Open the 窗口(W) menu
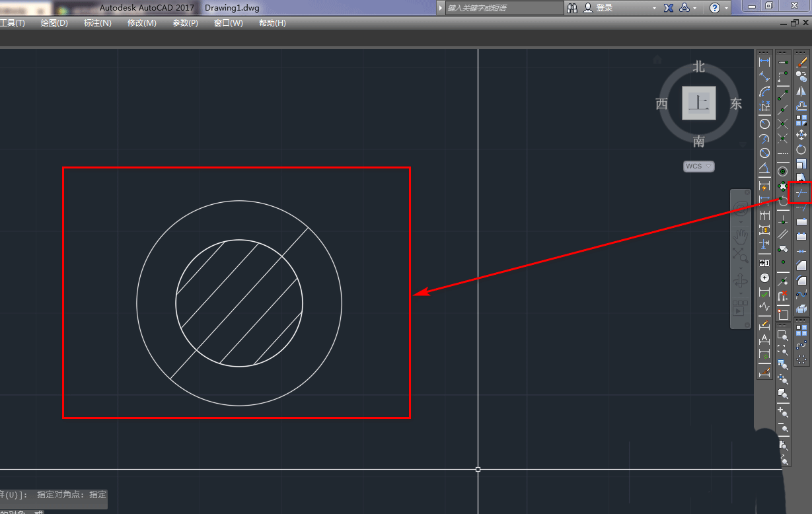Image resolution: width=812 pixels, height=514 pixels. [x=229, y=23]
